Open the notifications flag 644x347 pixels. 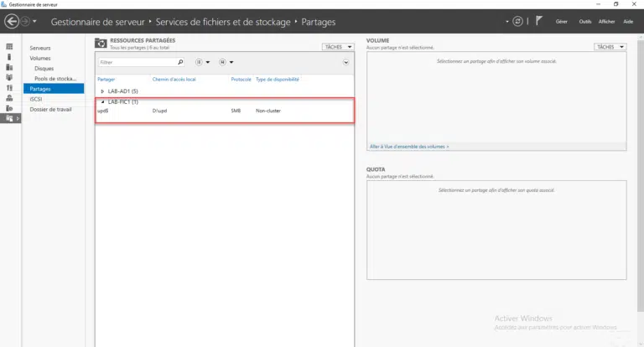[x=538, y=21]
